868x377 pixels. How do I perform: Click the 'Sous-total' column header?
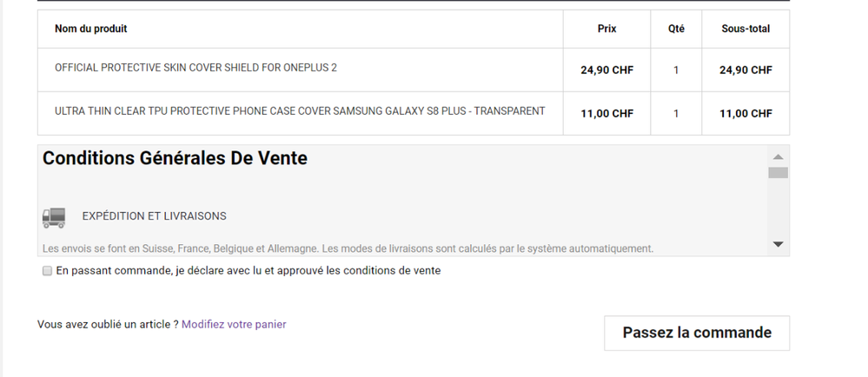745,29
